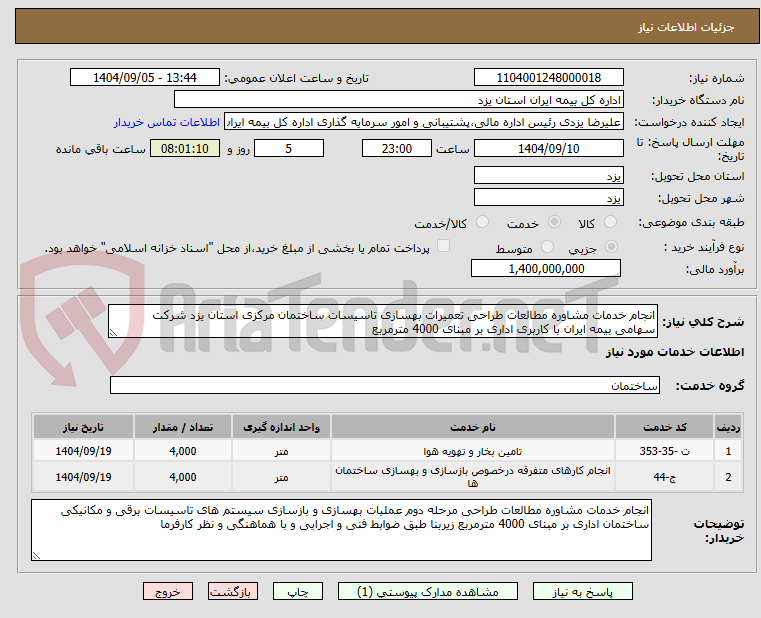761x618 pixels.
Task: Click row number 1 cell
Action: [x=728, y=451]
